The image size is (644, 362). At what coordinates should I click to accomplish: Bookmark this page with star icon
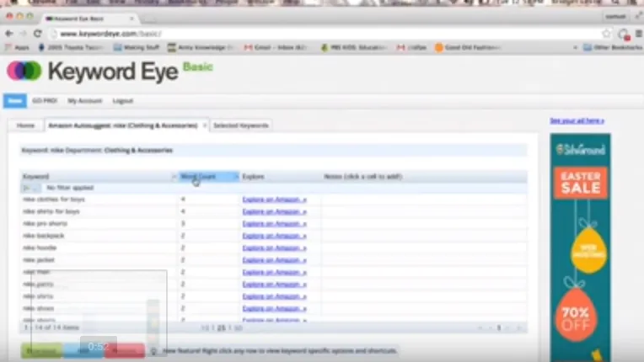click(606, 34)
